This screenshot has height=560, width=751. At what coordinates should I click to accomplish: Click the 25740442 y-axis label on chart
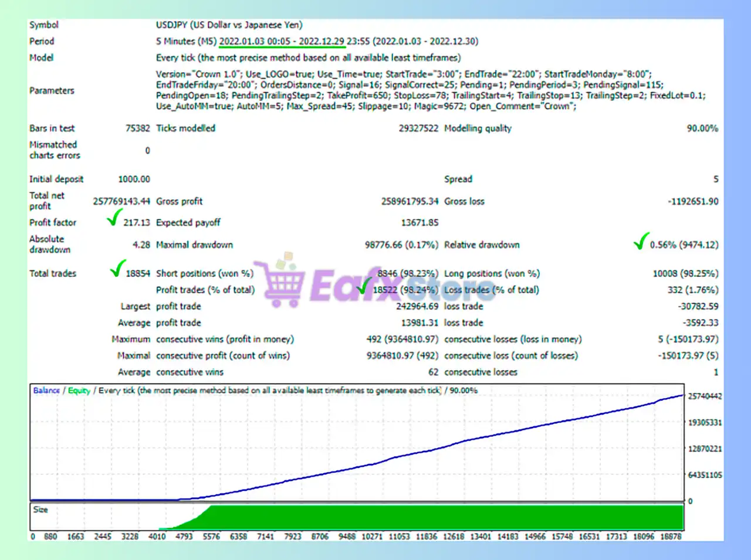704,396
